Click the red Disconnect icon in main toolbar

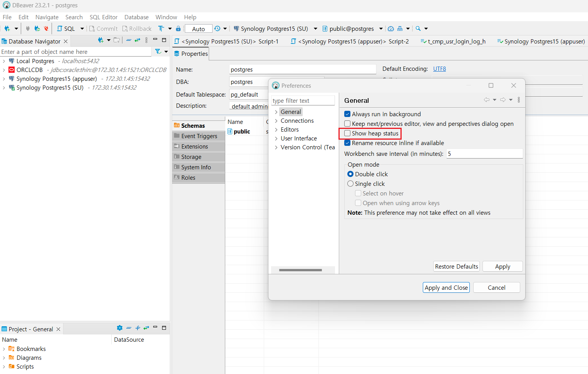coord(46,28)
